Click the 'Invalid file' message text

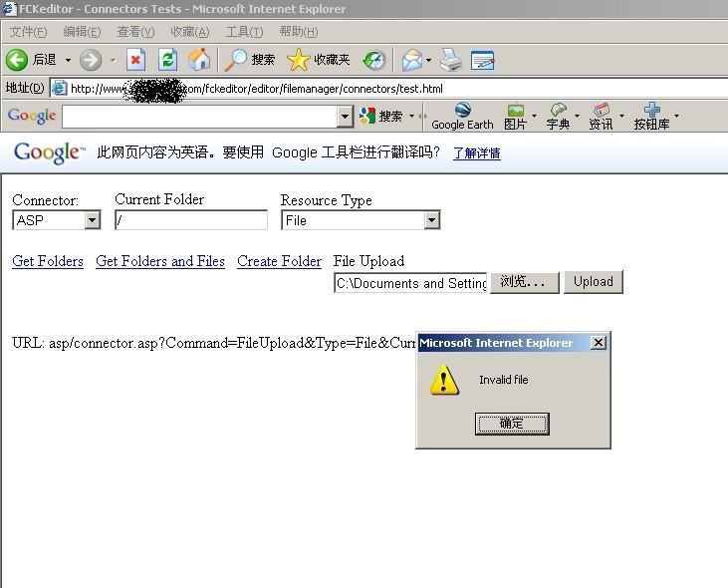click(504, 380)
